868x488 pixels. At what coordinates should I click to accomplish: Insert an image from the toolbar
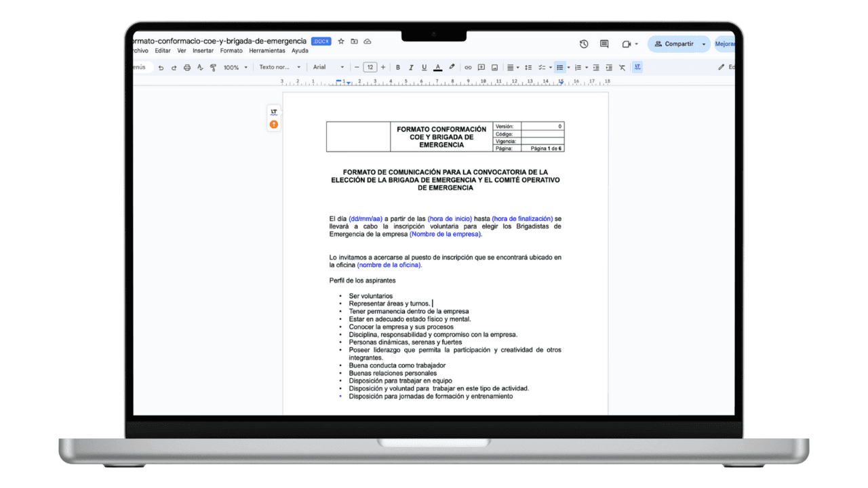tap(496, 67)
